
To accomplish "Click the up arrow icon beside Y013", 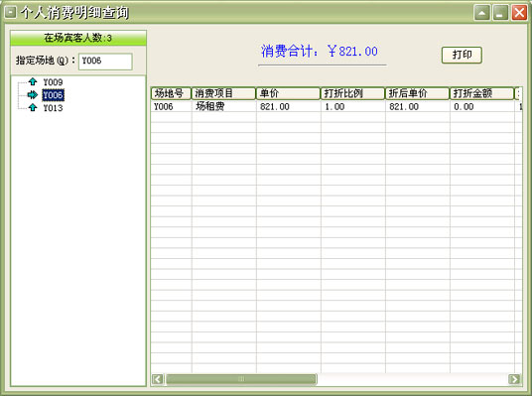I will 33,107.
